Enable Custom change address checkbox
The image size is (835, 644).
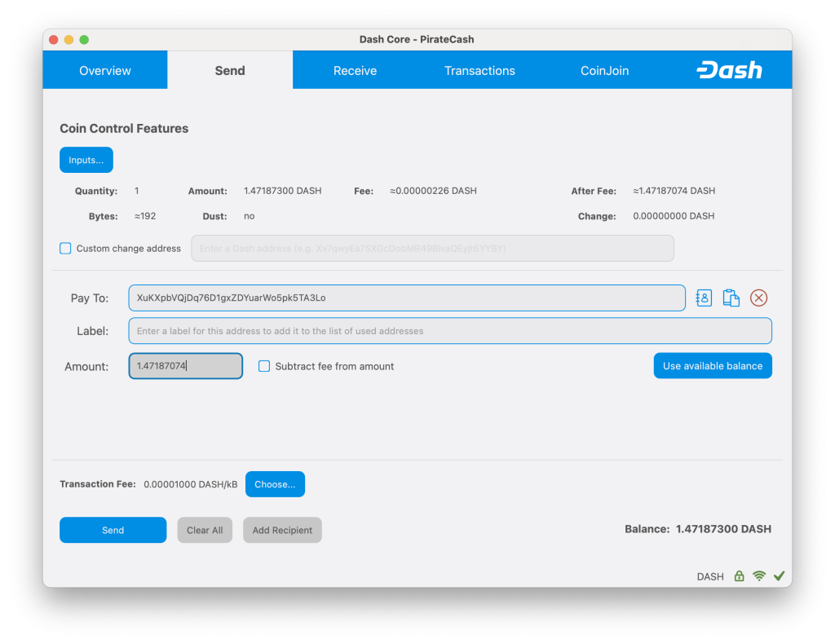pos(65,248)
